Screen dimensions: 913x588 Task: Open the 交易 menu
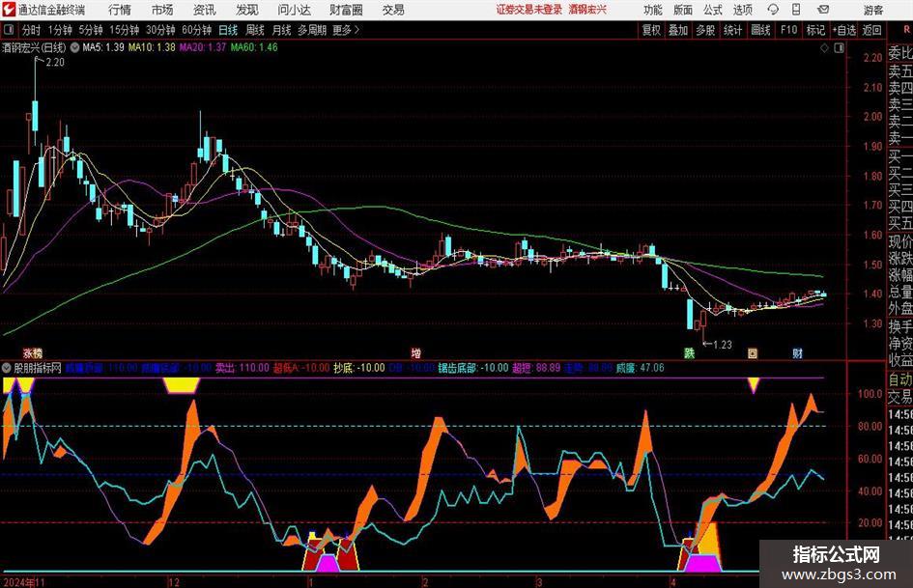click(393, 10)
